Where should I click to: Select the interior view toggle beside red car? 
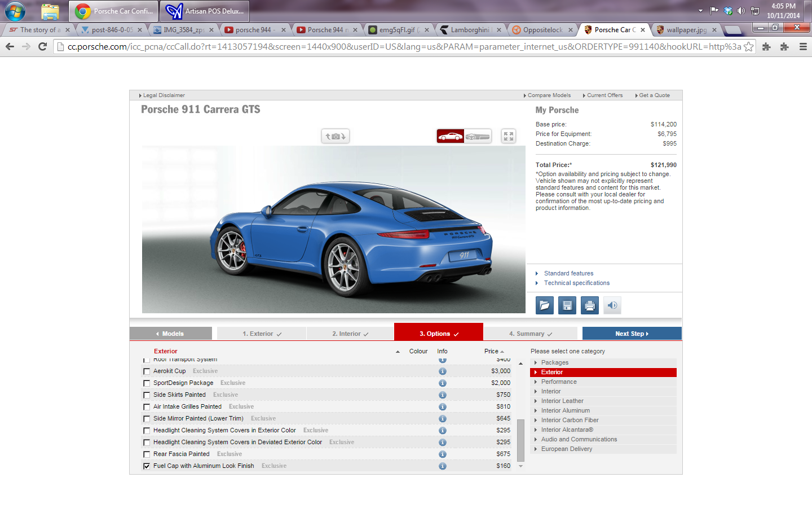(478, 136)
